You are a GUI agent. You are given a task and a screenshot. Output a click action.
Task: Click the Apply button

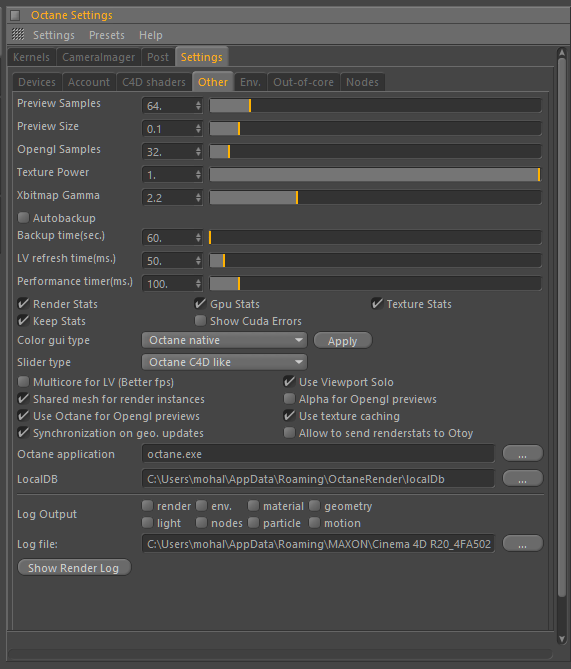tap(343, 341)
